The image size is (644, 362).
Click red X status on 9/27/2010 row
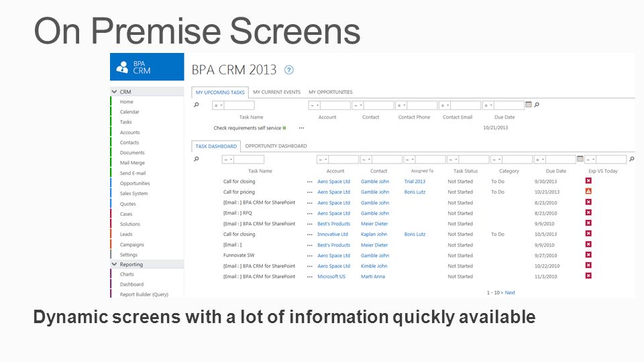coord(588,255)
